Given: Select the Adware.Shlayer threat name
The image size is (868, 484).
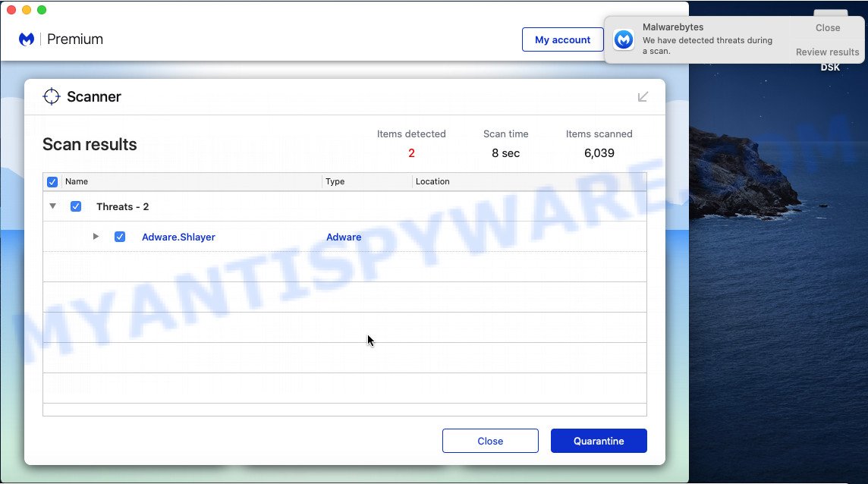Looking at the screenshot, I should (x=178, y=237).
